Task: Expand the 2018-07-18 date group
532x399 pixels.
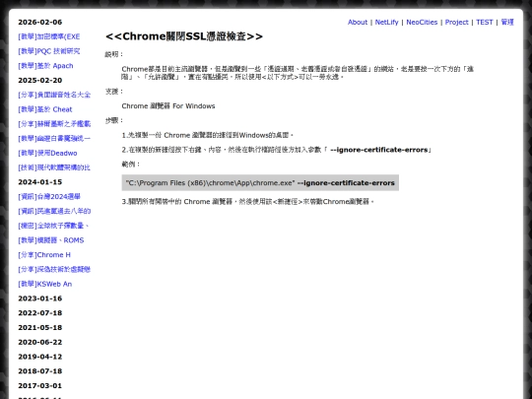Action: (40, 371)
